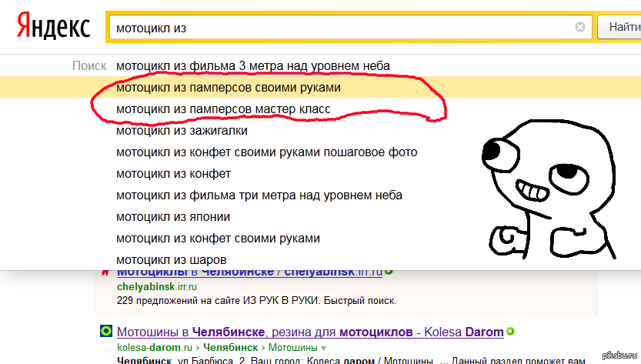641x364 pixels.
Task: Pick suggestion 'мотоцикл из зажигалки'
Action: [182, 131]
